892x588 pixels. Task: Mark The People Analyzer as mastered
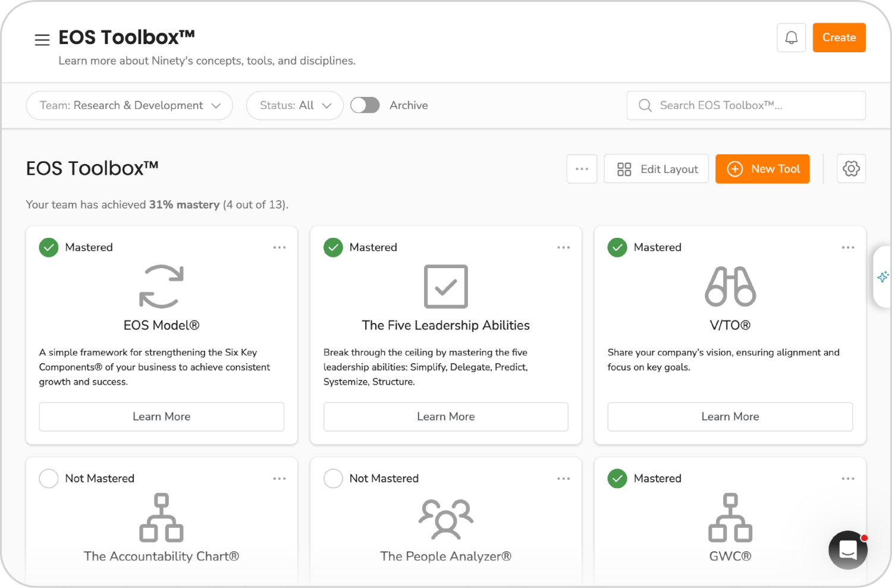tap(334, 478)
